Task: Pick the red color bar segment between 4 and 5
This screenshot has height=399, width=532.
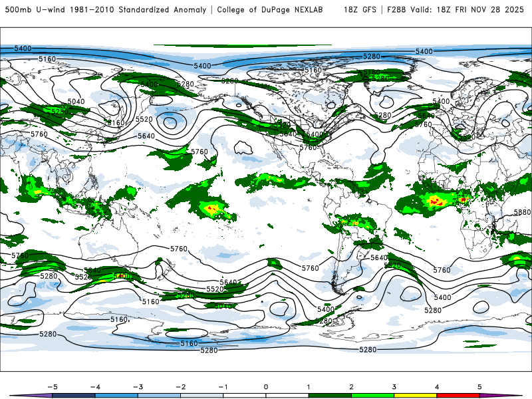Action: (x=458, y=396)
